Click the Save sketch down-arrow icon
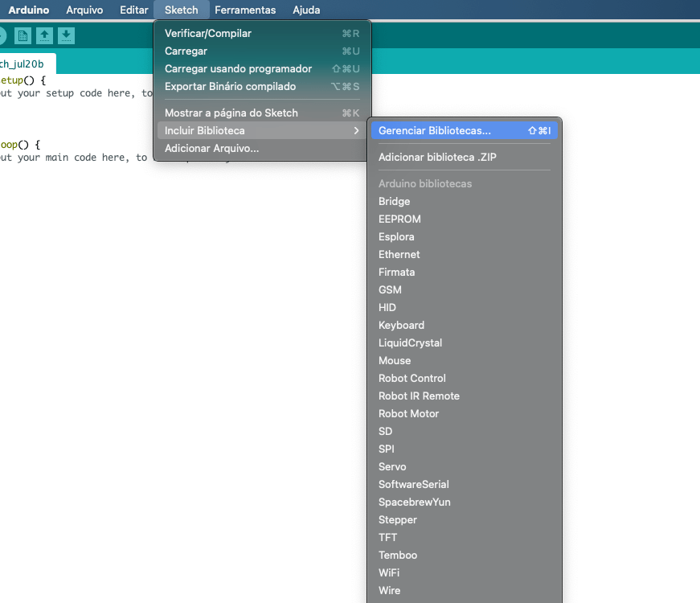 [66, 35]
